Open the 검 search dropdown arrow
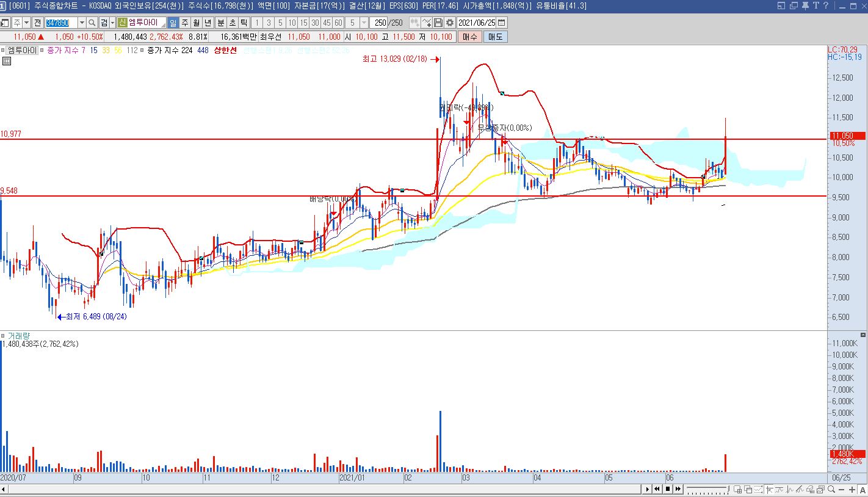 pos(113,23)
